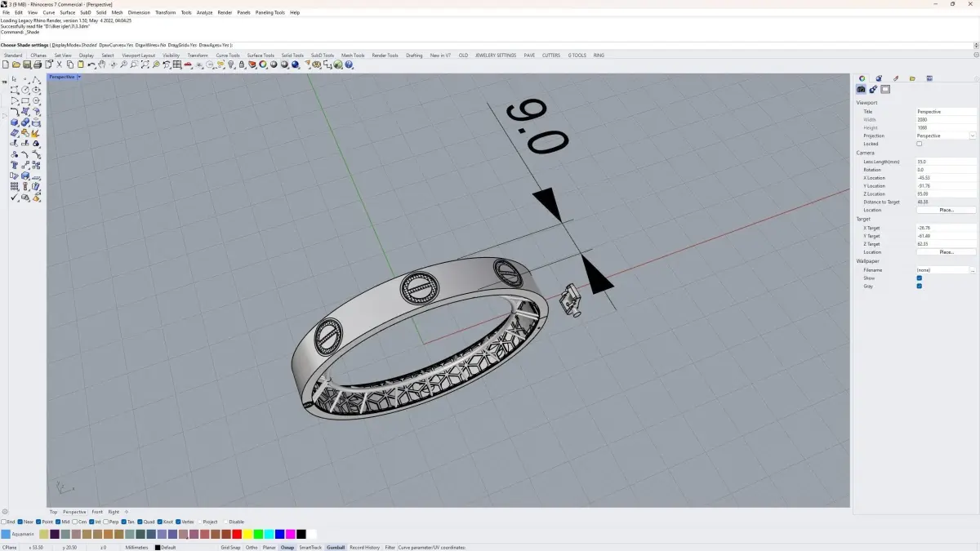Screen dimensions: 980x551
Task: Check the viewport Locked checkbox
Action: [x=919, y=144]
